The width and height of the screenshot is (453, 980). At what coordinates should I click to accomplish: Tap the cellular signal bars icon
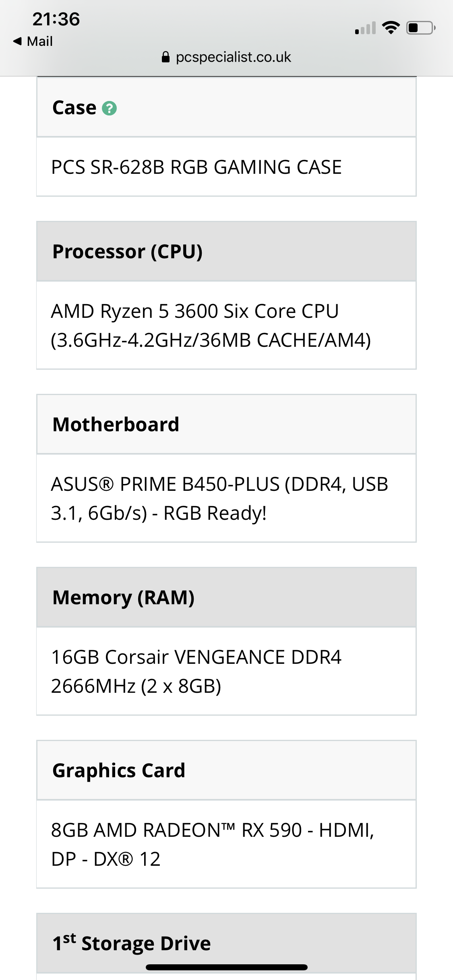pyautogui.click(x=365, y=28)
